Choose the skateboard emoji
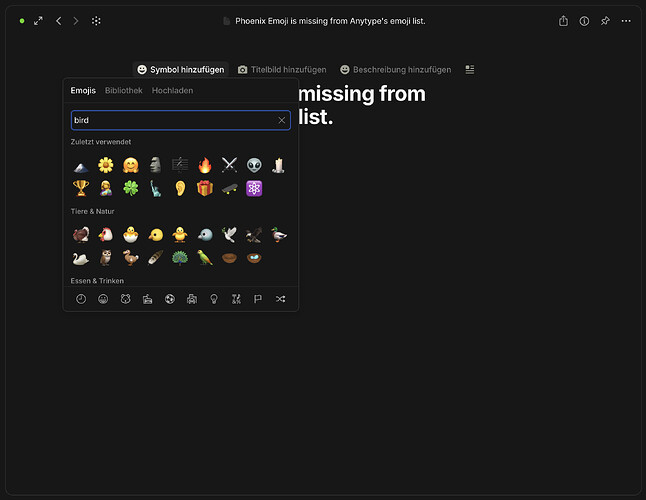646x500 pixels. [x=229, y=189]
